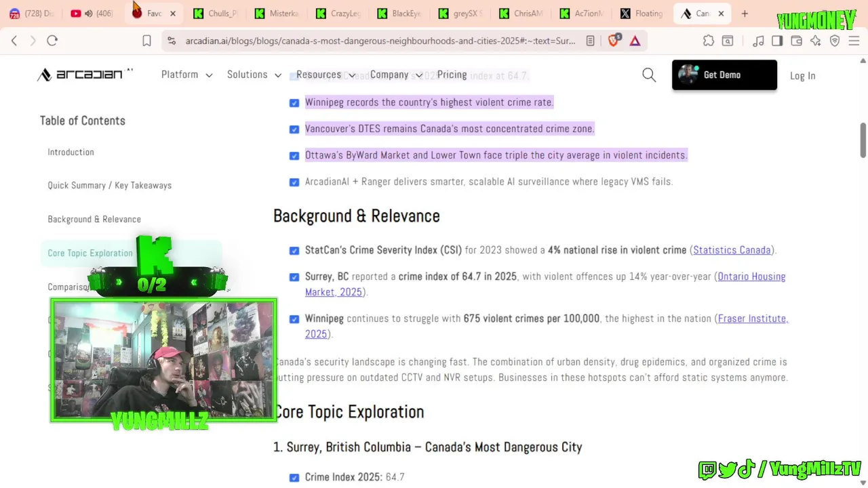Close the Favc tab
The width and height of the screenshot is (868, 488).
pos(172,14)
